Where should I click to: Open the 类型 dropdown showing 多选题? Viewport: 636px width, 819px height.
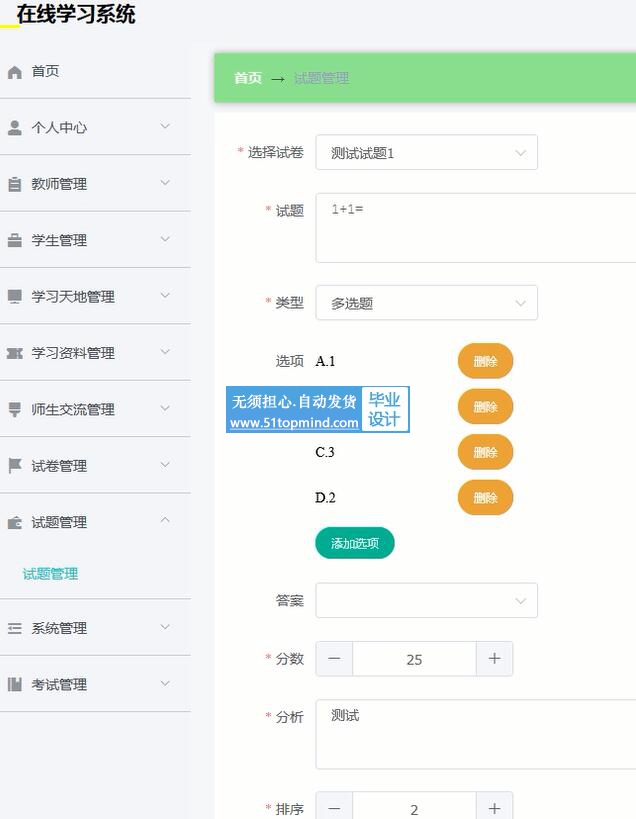tap(426, 303)
